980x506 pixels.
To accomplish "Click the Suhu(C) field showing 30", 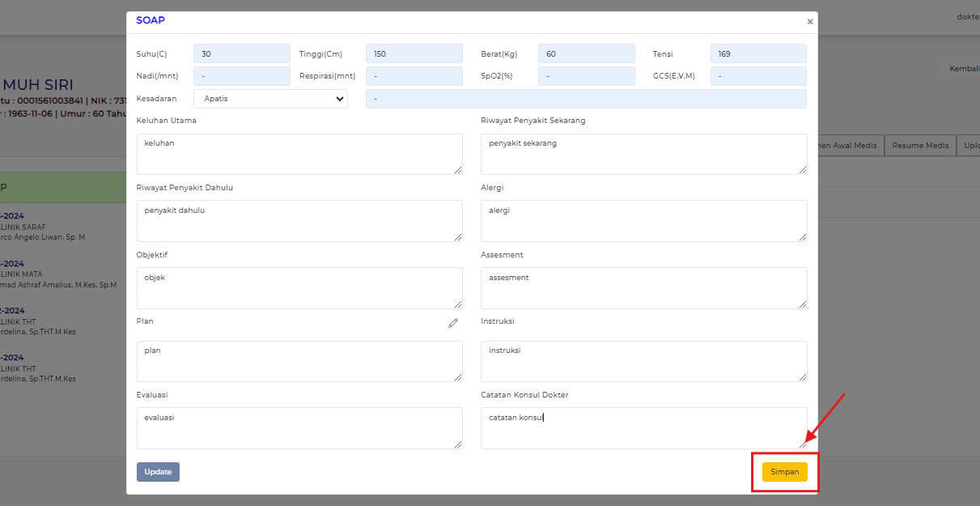I will click(241, 53).
